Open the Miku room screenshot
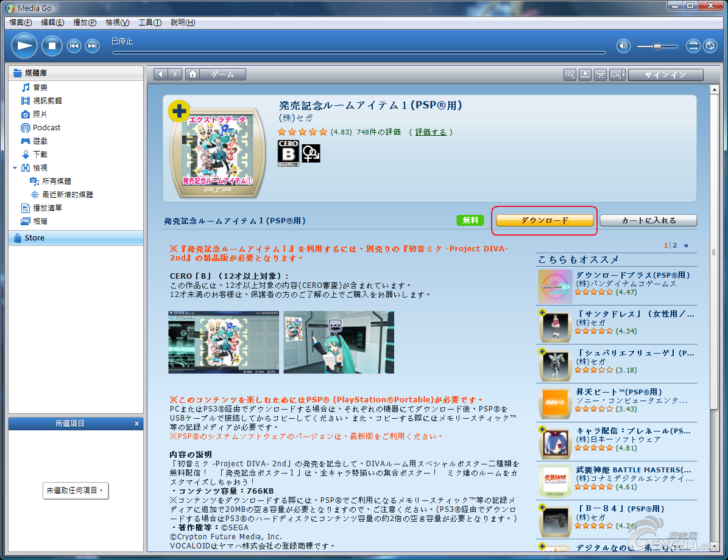The width and height of the screenshot is (728, 560). click(339, 343)
